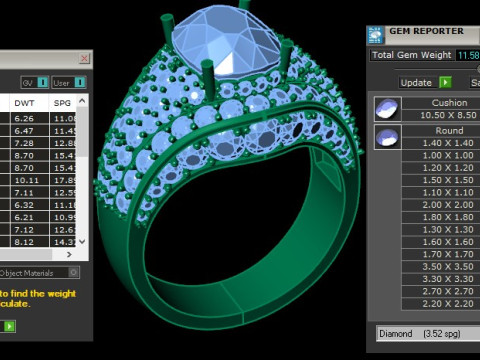Image resolution: width=480 pixels, height=360 pixels.
Task: Select the 6.26 DWT cell
Action: 30,118
